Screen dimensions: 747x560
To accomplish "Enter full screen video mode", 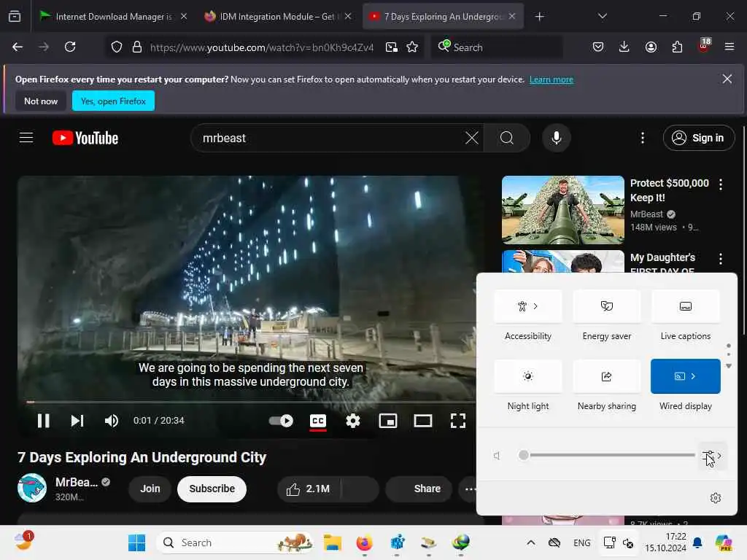I will (458, 421).
